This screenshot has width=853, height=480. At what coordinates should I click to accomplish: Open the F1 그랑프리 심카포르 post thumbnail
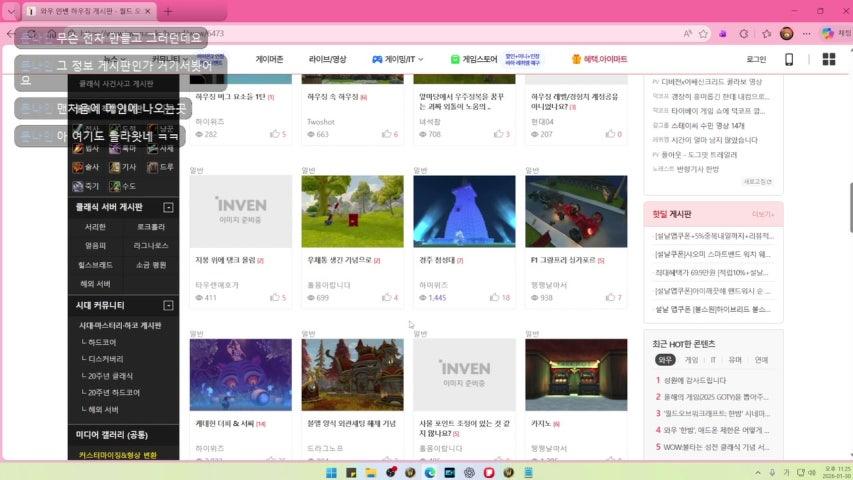tap(575, 212)
